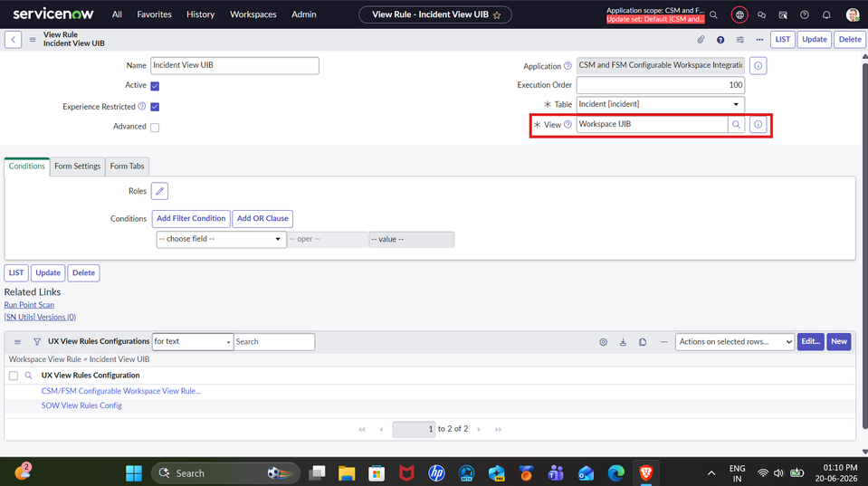Click the Execution Order field

(661, 85)
